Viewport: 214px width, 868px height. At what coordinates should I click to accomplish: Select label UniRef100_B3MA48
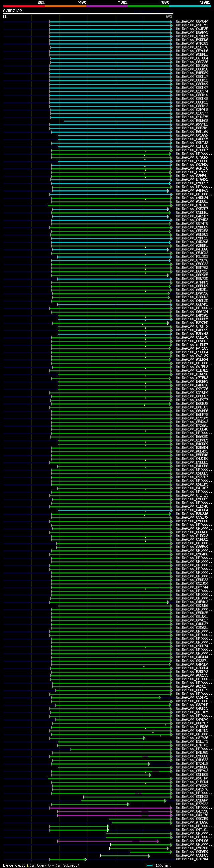point(192,334)
